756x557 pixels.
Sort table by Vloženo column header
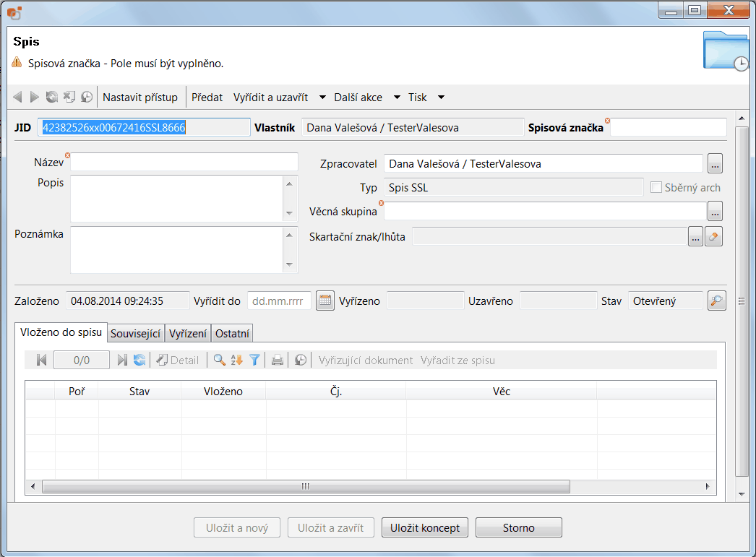coord(223,392)
